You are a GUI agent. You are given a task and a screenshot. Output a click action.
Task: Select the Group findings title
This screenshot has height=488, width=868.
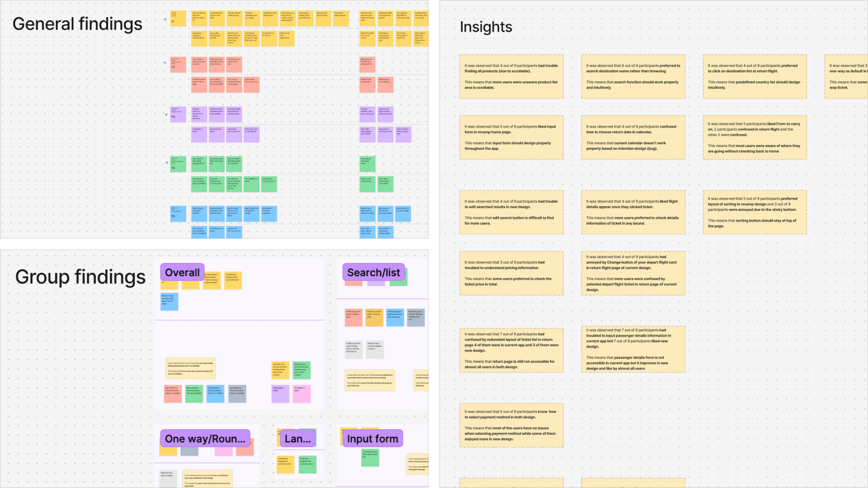(80, 277)
